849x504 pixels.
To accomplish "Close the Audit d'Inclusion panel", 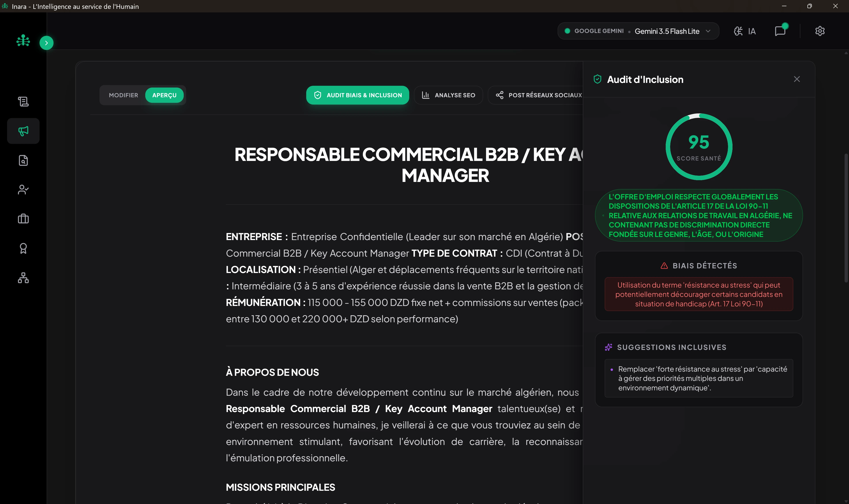I will point(797,79).
